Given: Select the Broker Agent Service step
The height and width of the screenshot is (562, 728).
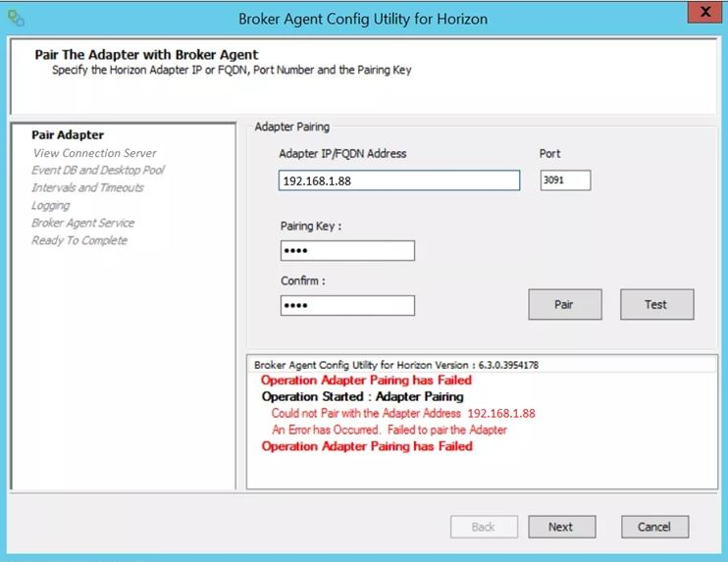Looking at the screenshot, I should coord(82,224).
